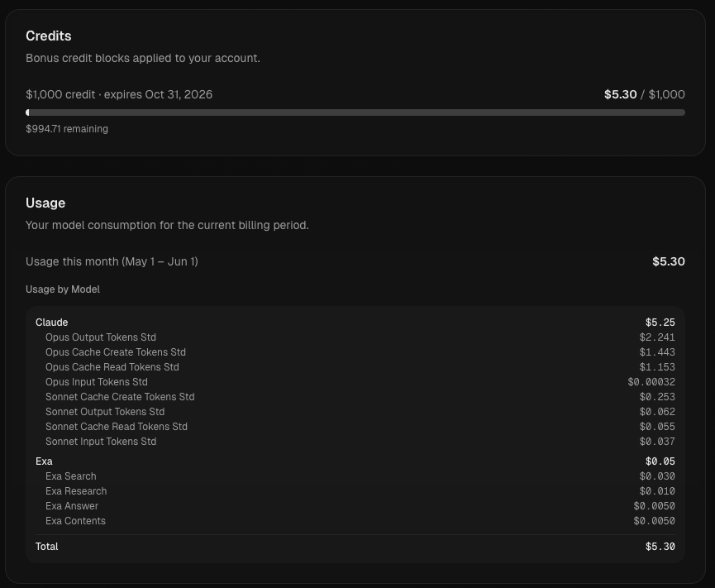Click the Exa Research line item
Viewport: 715px width, 588px height.
click(x=360, y=491)
